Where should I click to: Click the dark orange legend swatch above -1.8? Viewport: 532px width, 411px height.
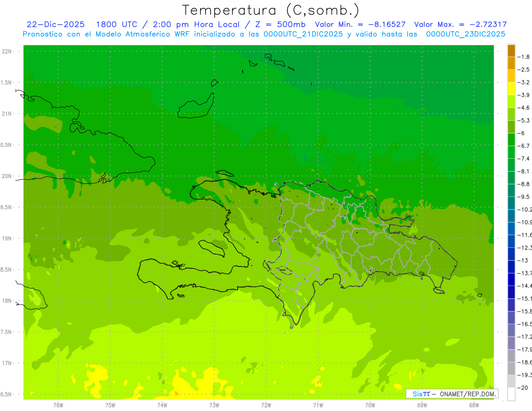pyautogui.click(x=511, y=51)
